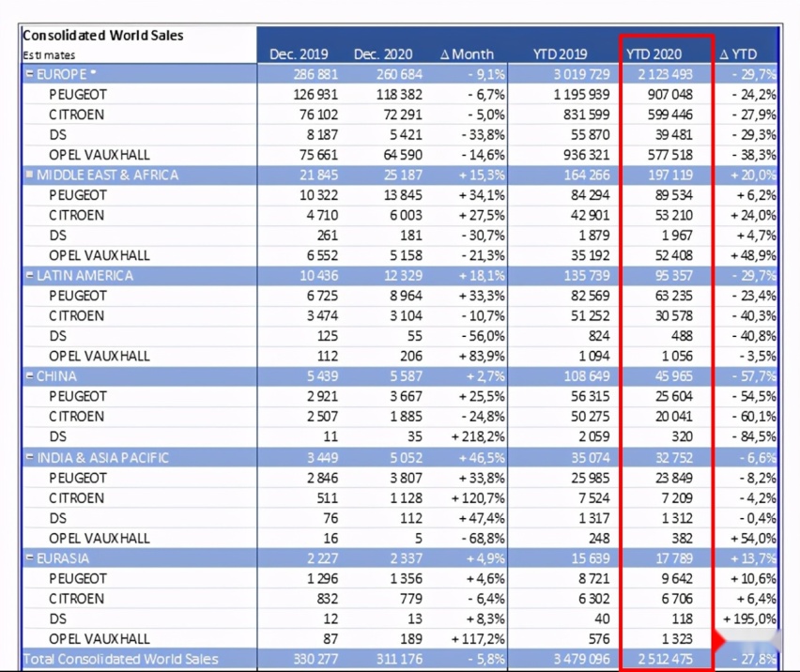
Task: Select India DS YTD 2020 value 1 312
Action: click(x=678, y=518)
